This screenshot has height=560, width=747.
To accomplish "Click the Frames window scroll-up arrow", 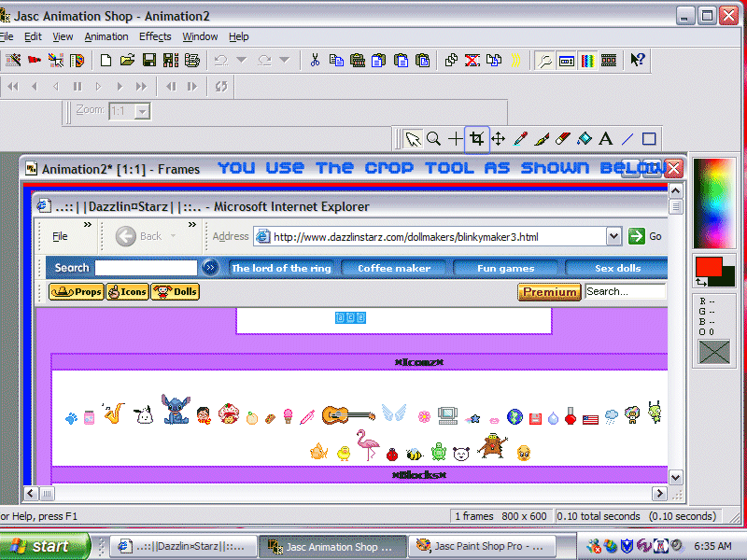I will coord(675,191).
